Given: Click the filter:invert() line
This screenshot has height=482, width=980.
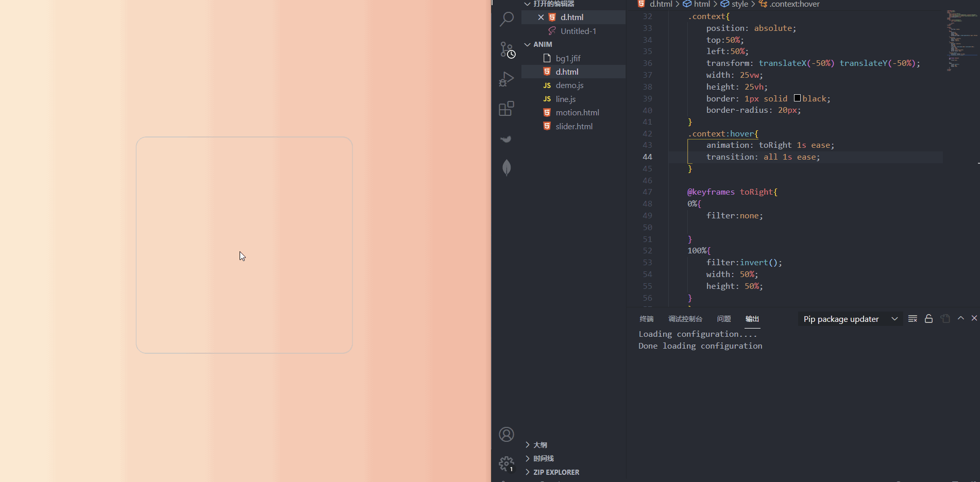Looking at the screenshot, I should coord(744,263).
